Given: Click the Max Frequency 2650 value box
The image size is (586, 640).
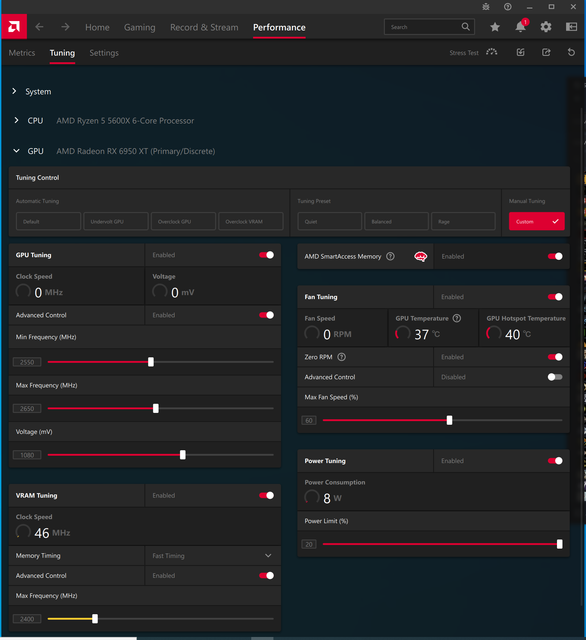Looking at the screenshot, I should coord(27,409).
